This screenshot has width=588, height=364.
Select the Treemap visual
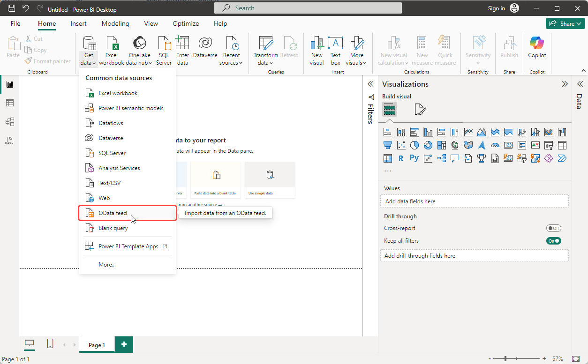[441, 145]
